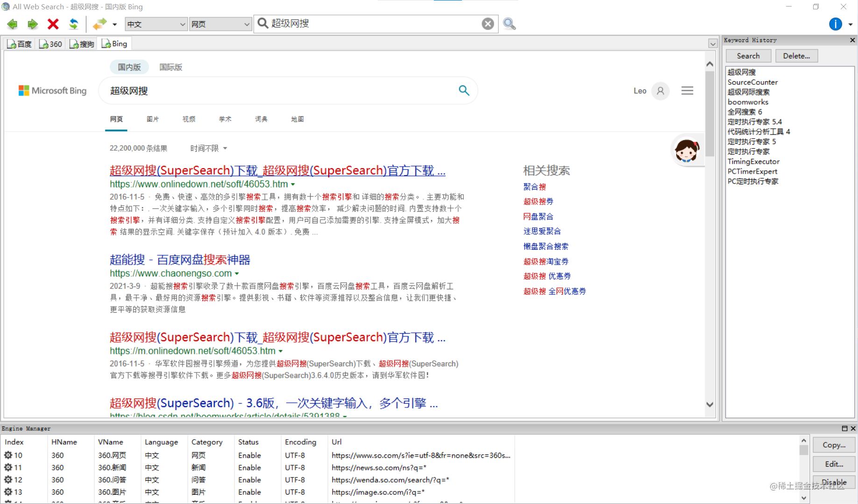This screenshot has height=504, width=858.
Task: Click Bing's magnifier icon to search
Action: [x=464, y=90]
